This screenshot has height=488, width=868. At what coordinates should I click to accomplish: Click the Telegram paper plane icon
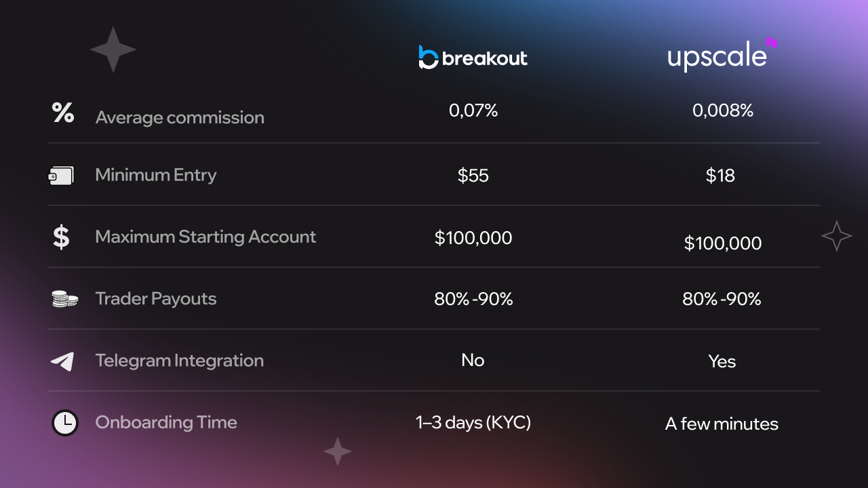coord(62,361)
